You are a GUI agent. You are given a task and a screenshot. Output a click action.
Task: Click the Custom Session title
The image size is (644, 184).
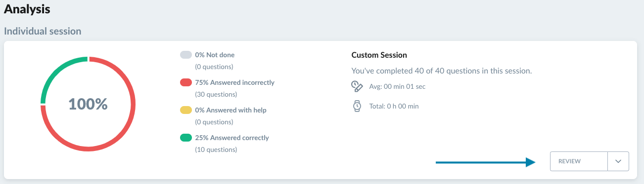[x=379, y=55]
